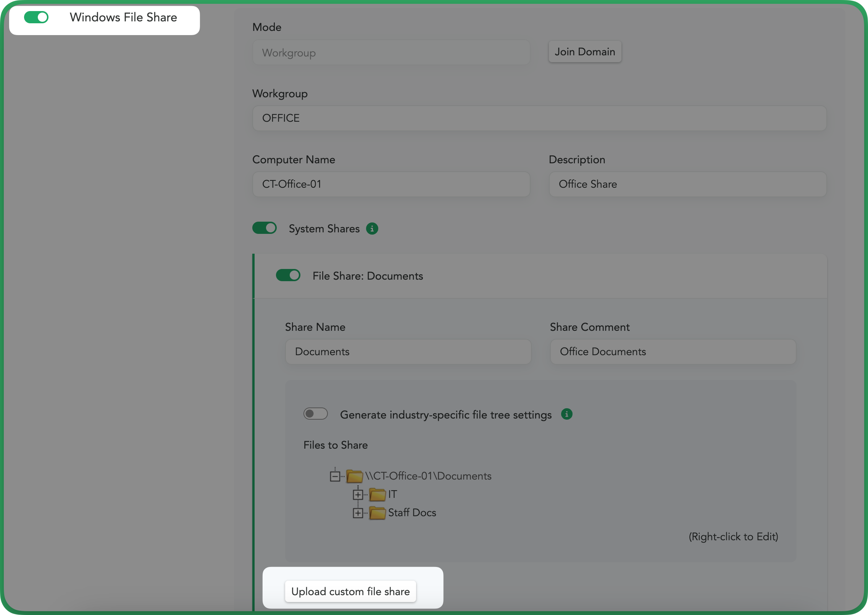
Task: Click the Description Office Share field
Action: point(687,184)
